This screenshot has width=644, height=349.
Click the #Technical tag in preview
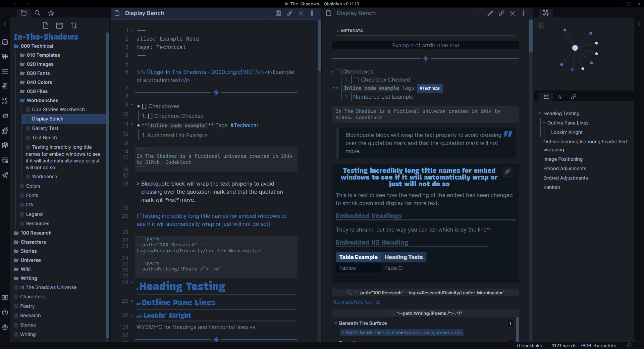(430, 88)
